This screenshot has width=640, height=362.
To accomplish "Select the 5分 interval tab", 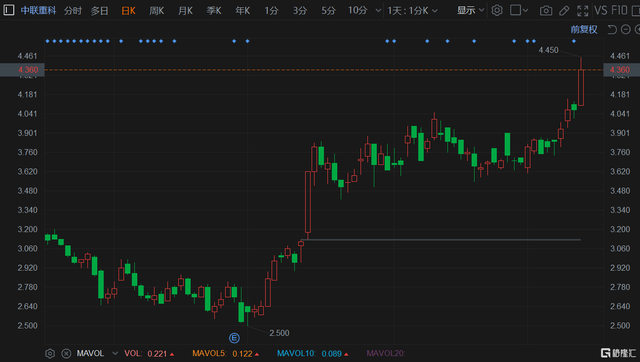I will pos(328,11).
